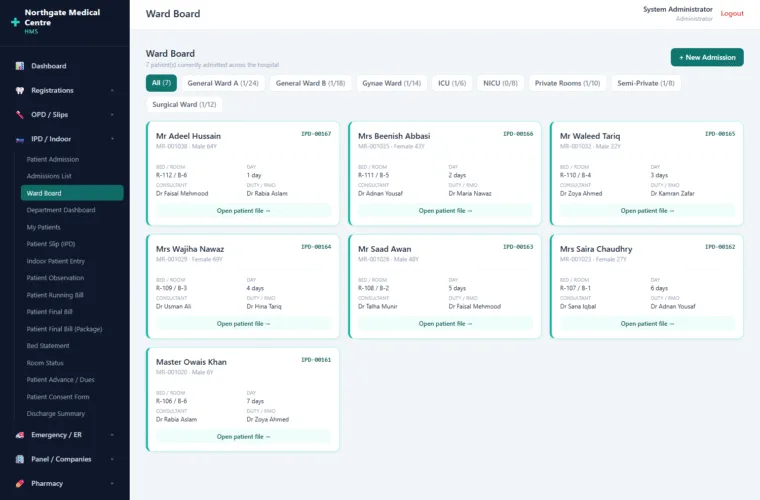
Task: Click the Panel / Companies building icon
Action: click(19, 459)
